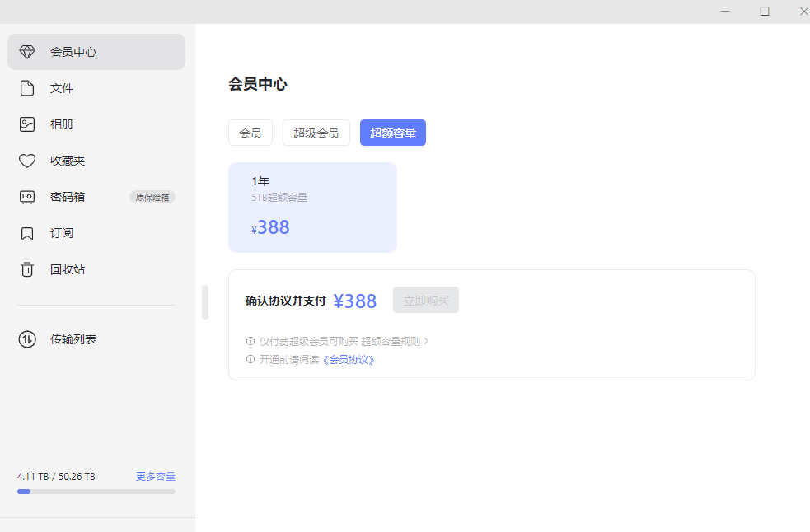Open 传输列表 in the sidebar
810x532 pixels.
point(96,339)
